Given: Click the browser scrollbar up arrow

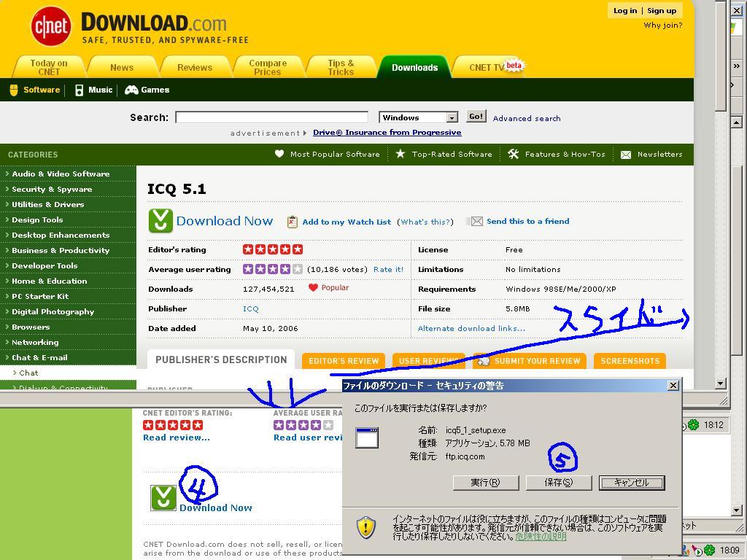Looking at the screenshot, I should coord(737,122).
